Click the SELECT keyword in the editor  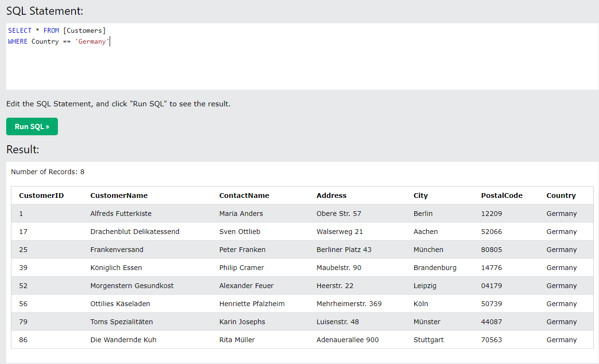pos(20,30)
